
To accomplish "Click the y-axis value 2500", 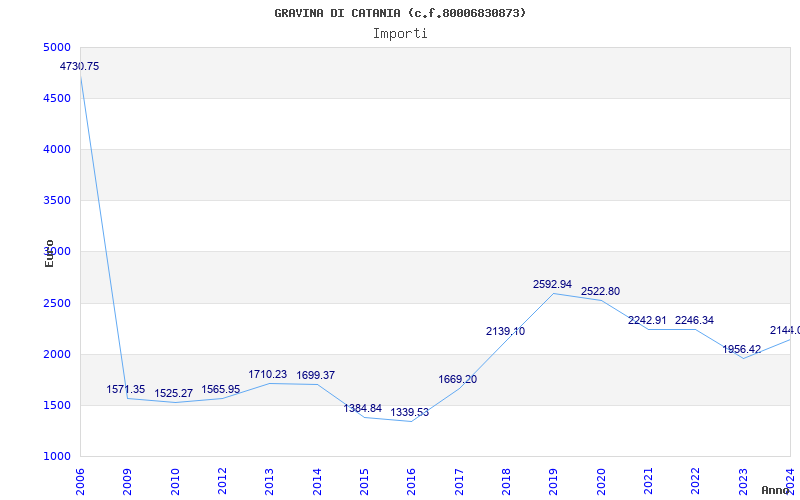I will click(x=57, y=304).
